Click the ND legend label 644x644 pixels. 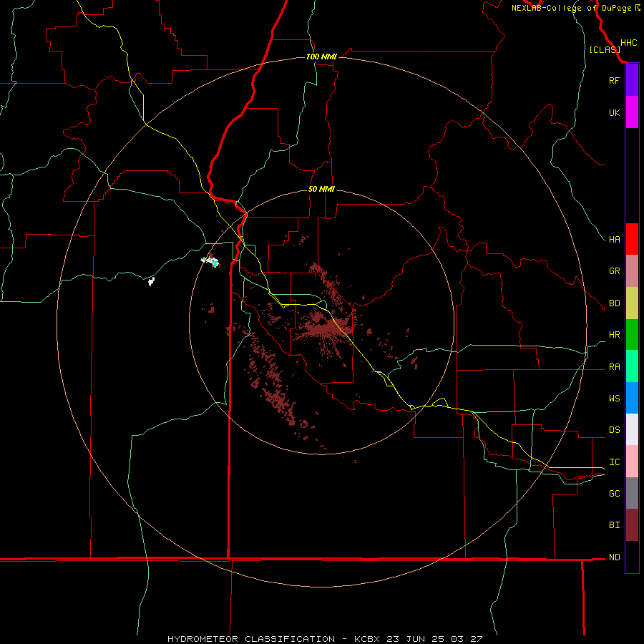pyautogui.click(x=614, y=557)
